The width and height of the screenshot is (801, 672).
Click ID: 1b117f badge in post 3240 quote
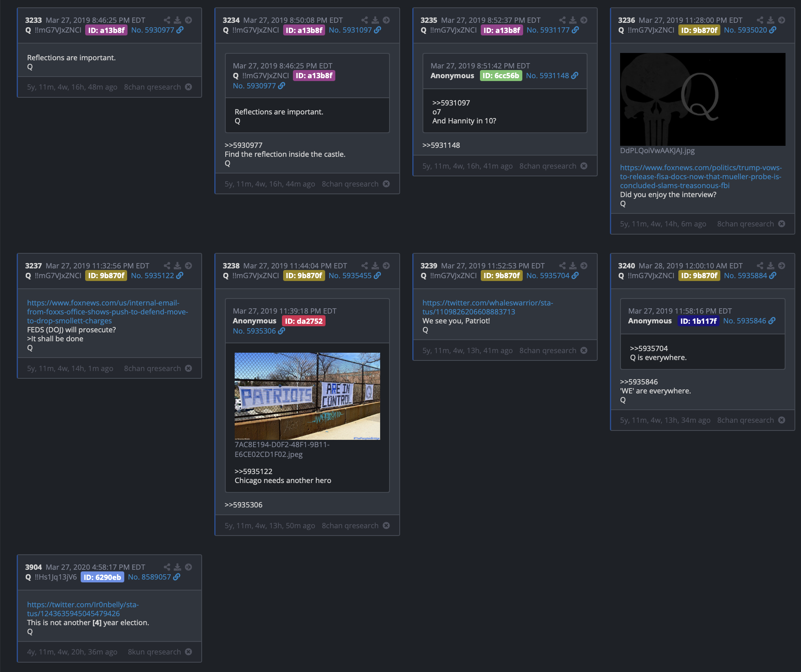pyautogui.click(x=698, y=321)
